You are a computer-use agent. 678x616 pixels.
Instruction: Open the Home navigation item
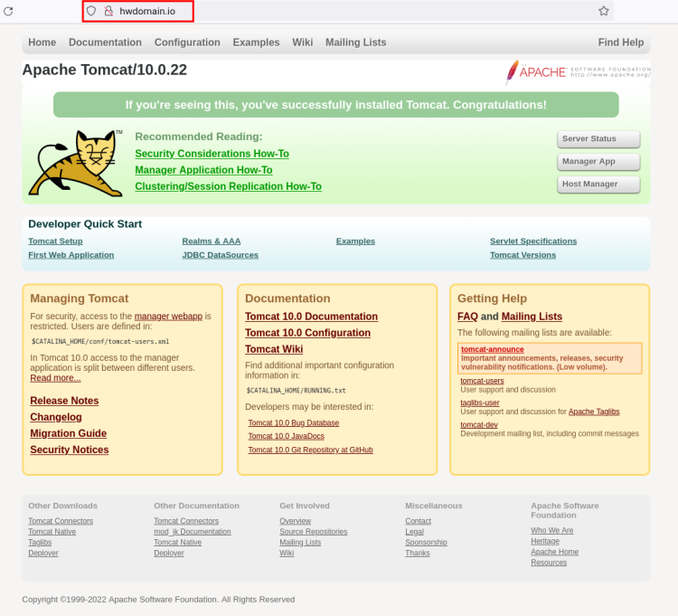click(42, 43)
